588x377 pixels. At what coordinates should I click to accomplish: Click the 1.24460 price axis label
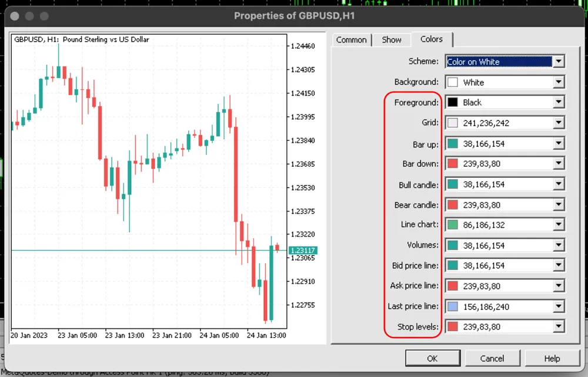click(303, 46)
